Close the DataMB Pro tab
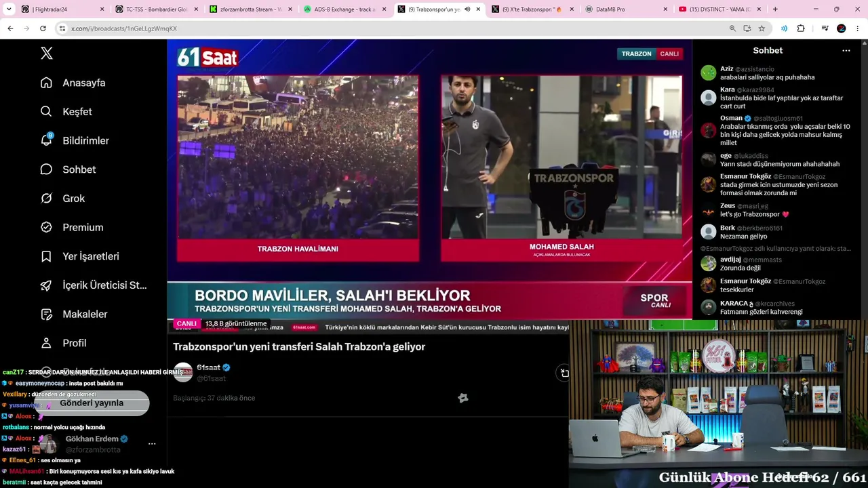This screenshot has width=868, height=488. pos(665,9)
